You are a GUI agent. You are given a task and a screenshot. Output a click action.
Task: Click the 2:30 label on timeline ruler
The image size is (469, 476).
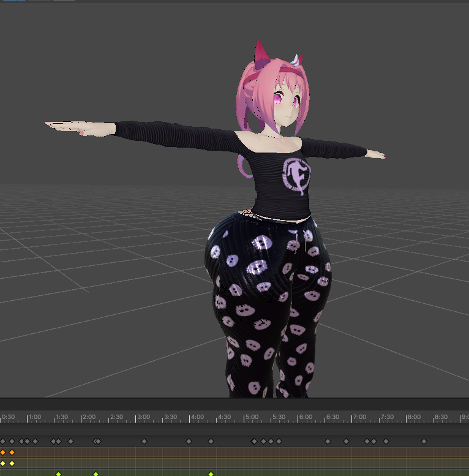point(116,417)
